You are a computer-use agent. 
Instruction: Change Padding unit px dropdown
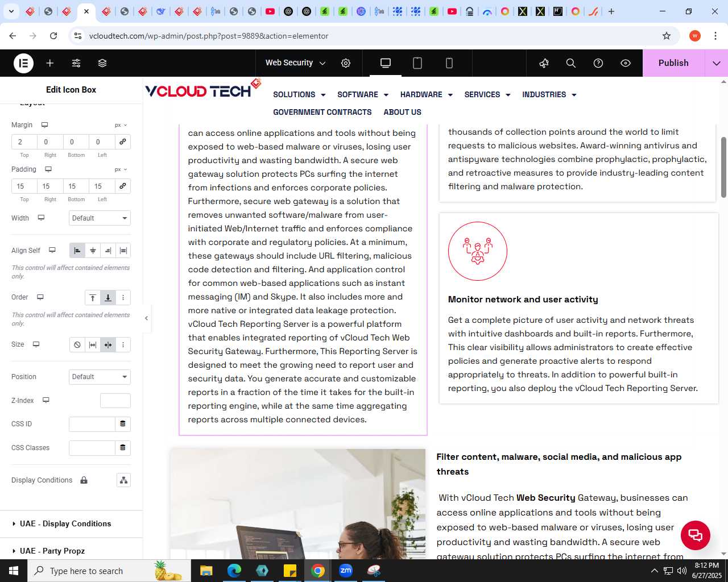click(x=121, y=169)
